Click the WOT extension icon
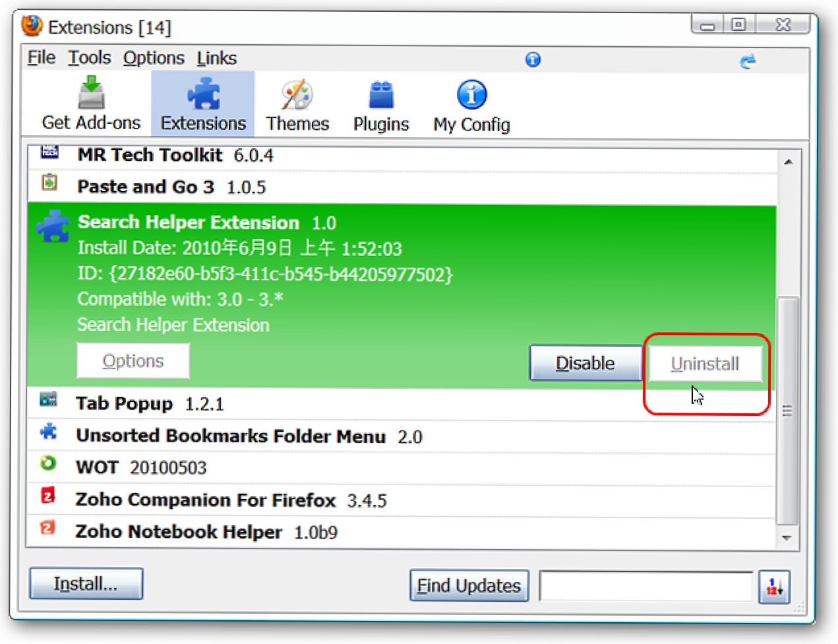Image resolution: width=838 pixels, height=644 pixels. pyautogui.click(x=48, y=463)
